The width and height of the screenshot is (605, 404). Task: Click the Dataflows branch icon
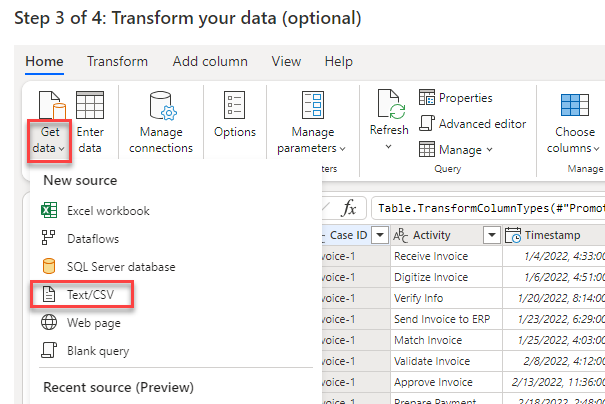pyautogui.click(x=48, y=238)
